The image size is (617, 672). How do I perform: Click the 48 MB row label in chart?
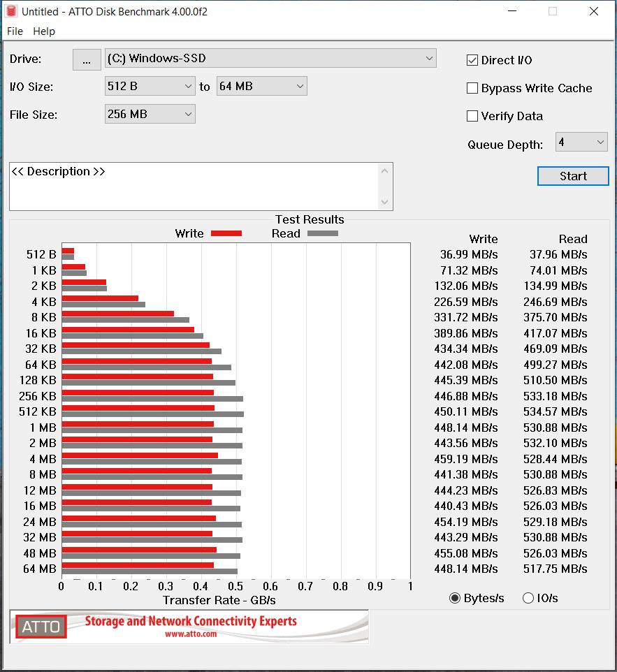(40, 553)
